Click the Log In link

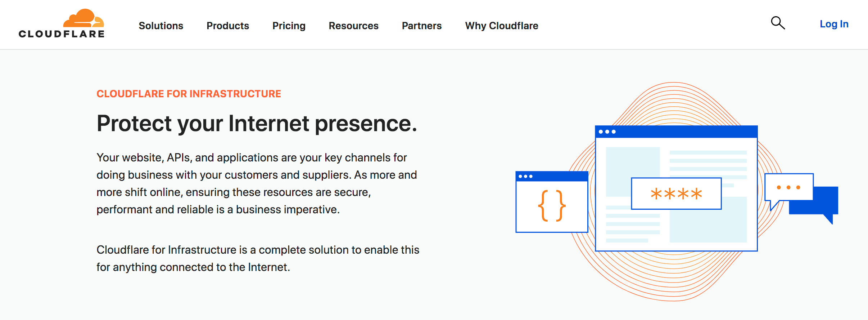(834, 24)
